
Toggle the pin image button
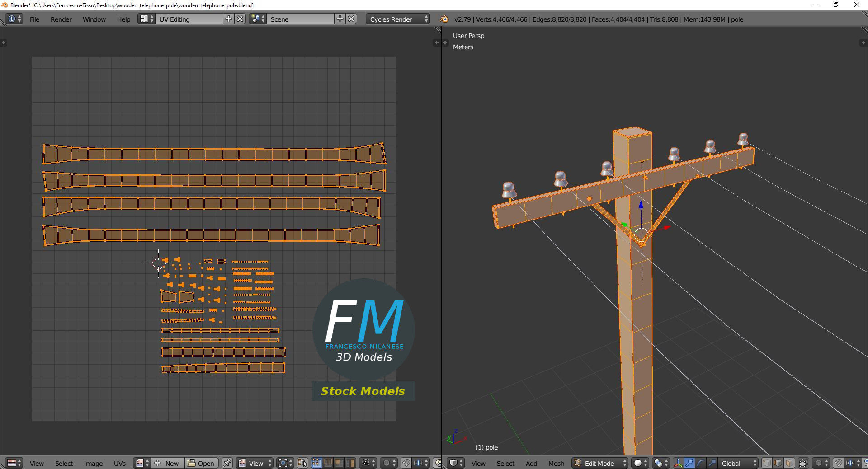(227, 463)
